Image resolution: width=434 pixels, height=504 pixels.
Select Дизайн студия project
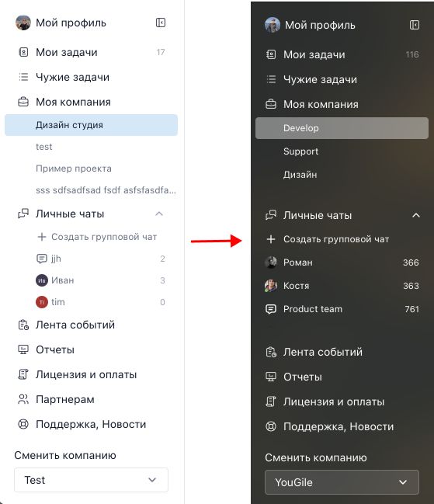click(92, 125)
